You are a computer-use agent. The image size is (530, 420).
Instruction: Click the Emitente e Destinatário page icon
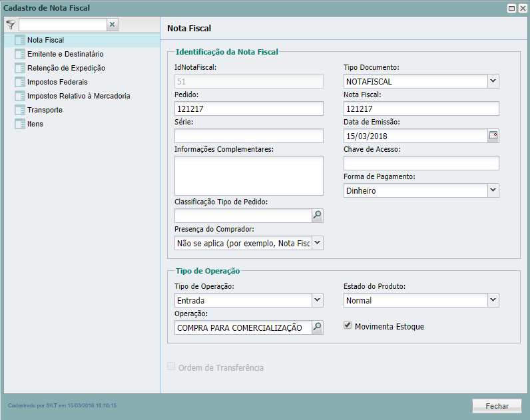click(x=19, y=54)
